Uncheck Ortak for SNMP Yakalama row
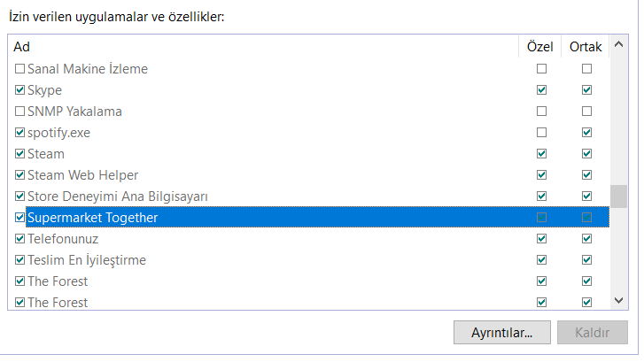 click(x=586, y=112)
